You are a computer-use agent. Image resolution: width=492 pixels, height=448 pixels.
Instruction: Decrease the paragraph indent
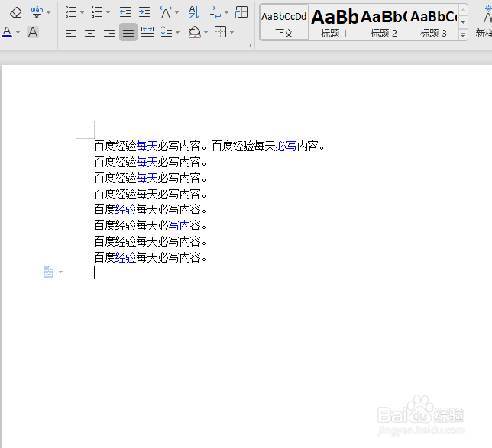coord(125,12)
